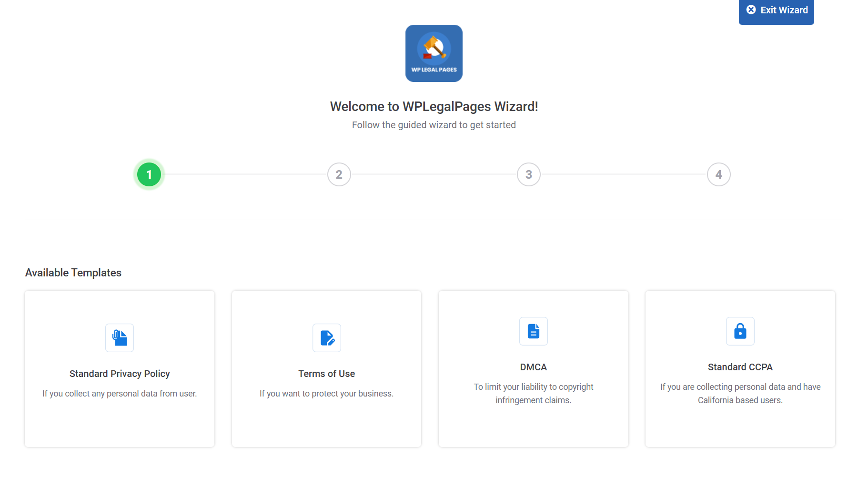Viewport: 868px width, 478px height.
Task: Click 'Follow the guided wizard to get started'
Action: [434, 125]
